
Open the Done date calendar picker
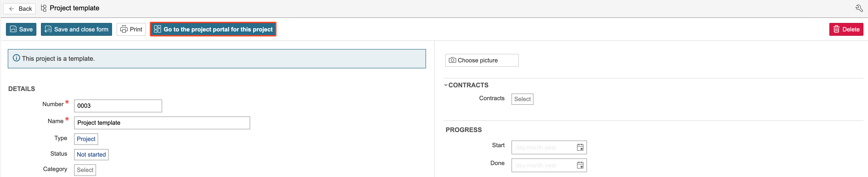point(580,165)
